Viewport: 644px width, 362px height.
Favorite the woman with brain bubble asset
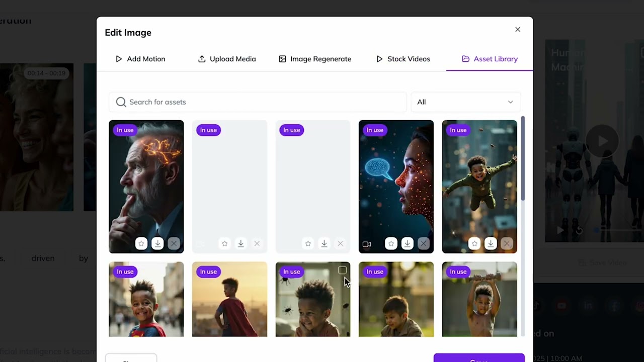(391, 244)
